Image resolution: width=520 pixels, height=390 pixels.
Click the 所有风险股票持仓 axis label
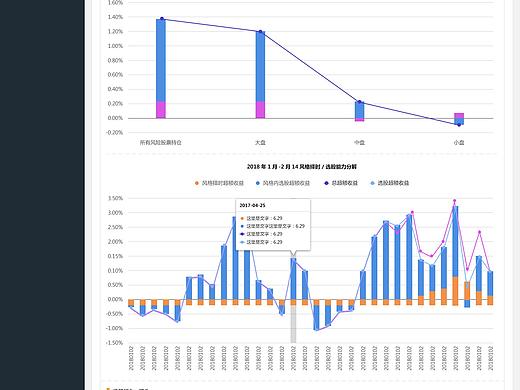161,143
